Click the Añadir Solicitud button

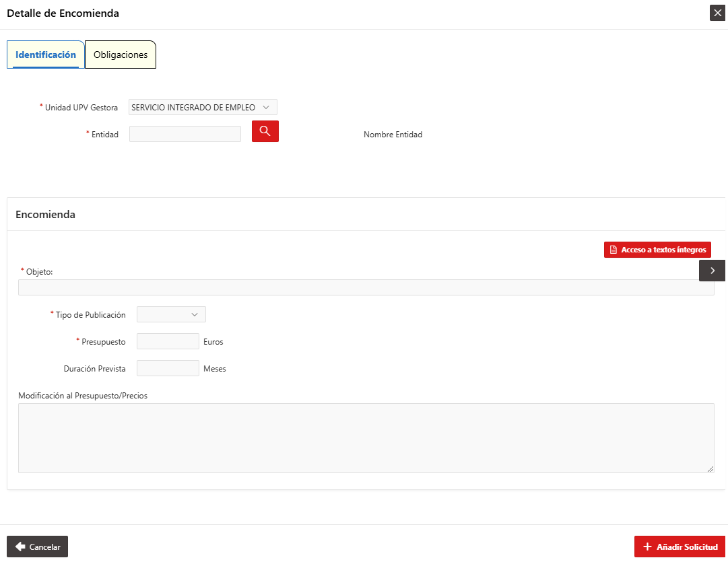[x=680, y=547]
